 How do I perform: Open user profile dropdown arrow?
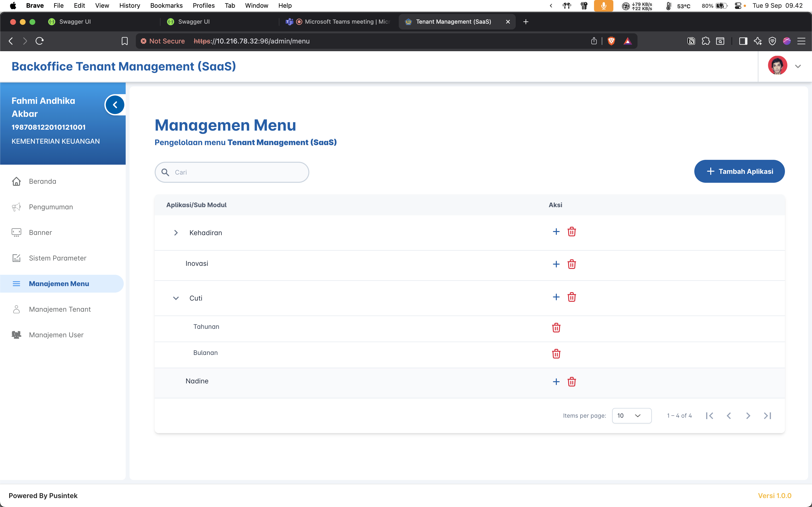pyautogui.click(x=798, y=66)
